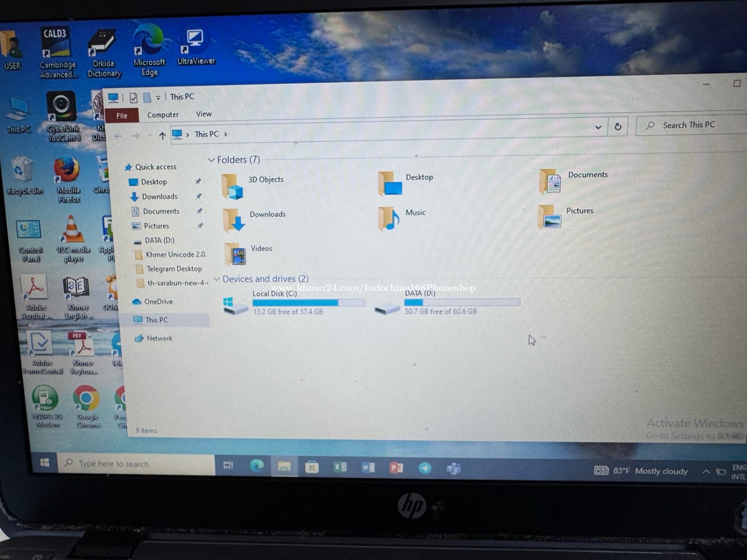
Task: Go up one folder level arrow
Action: point(162,135)
